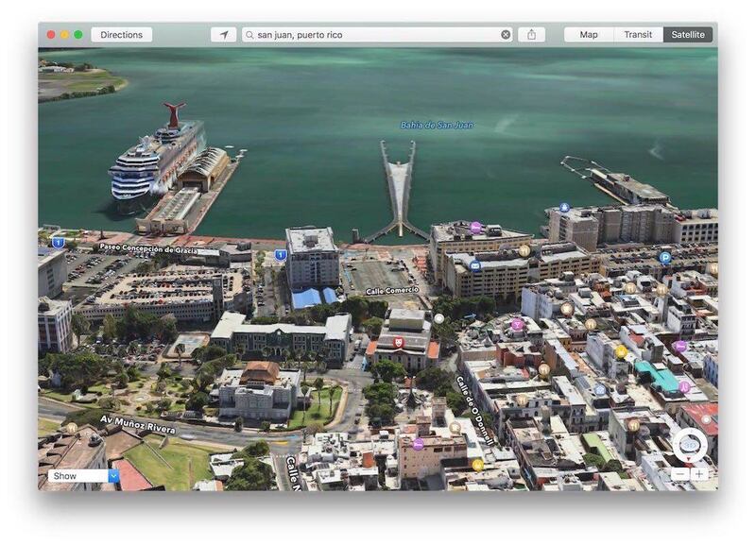Zoom out with the minus button
Screen dimensions: 756x545
click(x=680, y=474)
